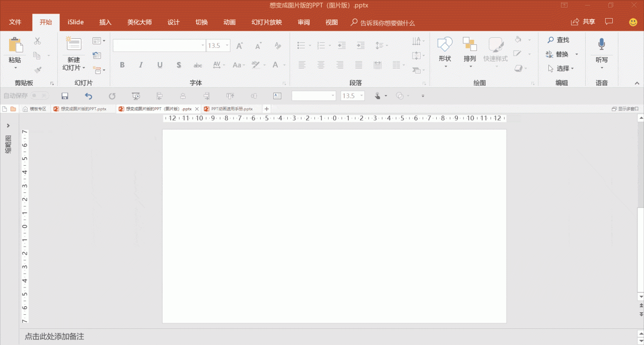644x345 pixels.
Task: Click the Save icon in quick access toolbar
Action: click(64, 96)
